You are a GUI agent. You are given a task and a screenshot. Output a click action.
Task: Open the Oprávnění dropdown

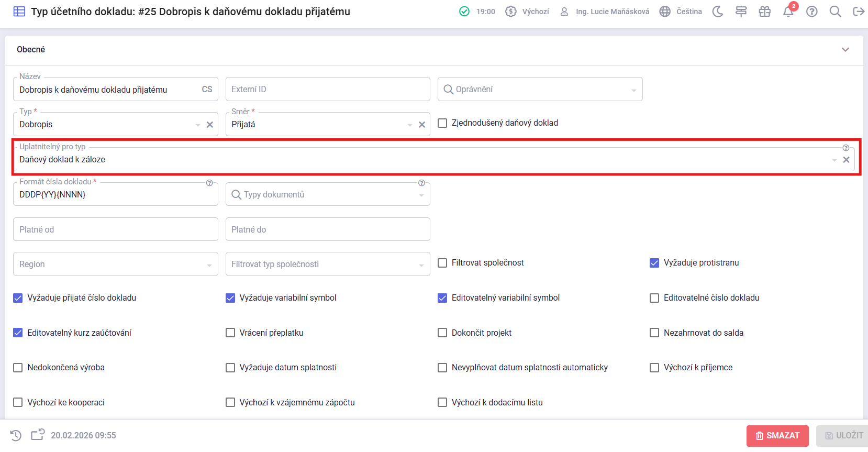tap(540, 90)
